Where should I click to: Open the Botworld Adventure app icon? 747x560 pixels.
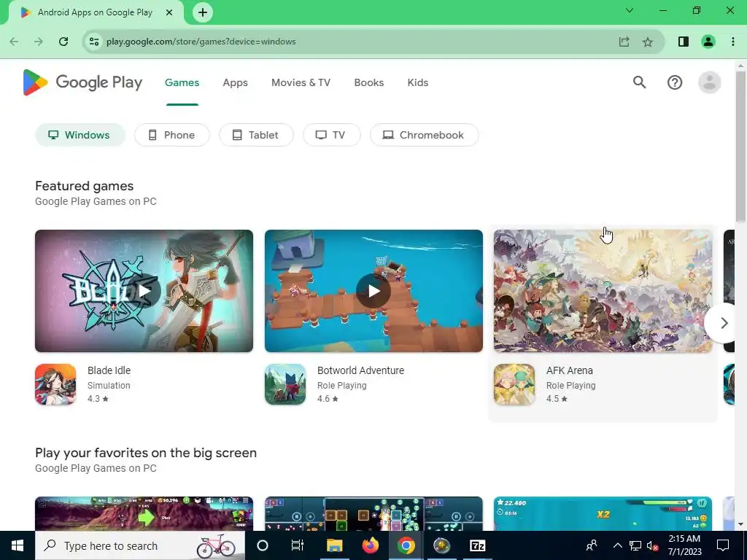pos(285,384)
